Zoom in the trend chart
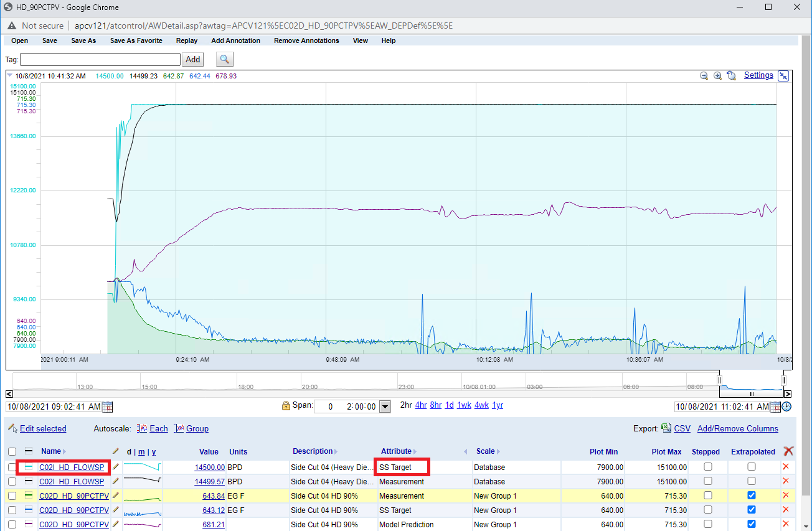The image size is (812, 531). click(717, 76)
